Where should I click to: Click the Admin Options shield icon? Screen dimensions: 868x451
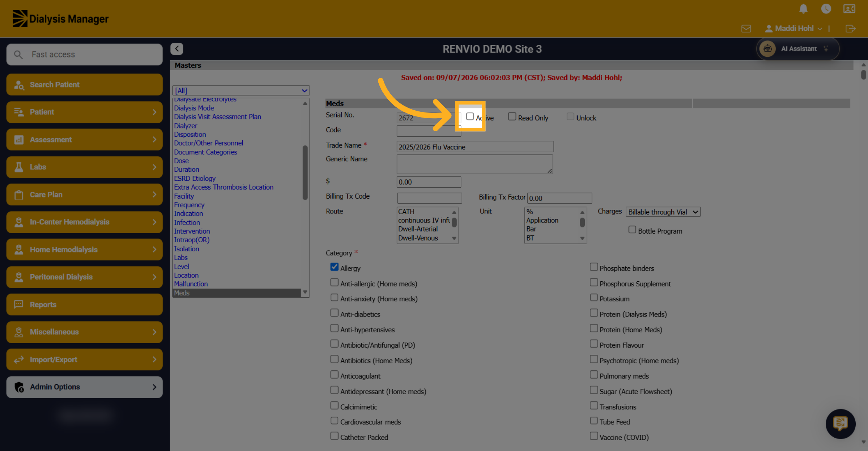[19, 387]
